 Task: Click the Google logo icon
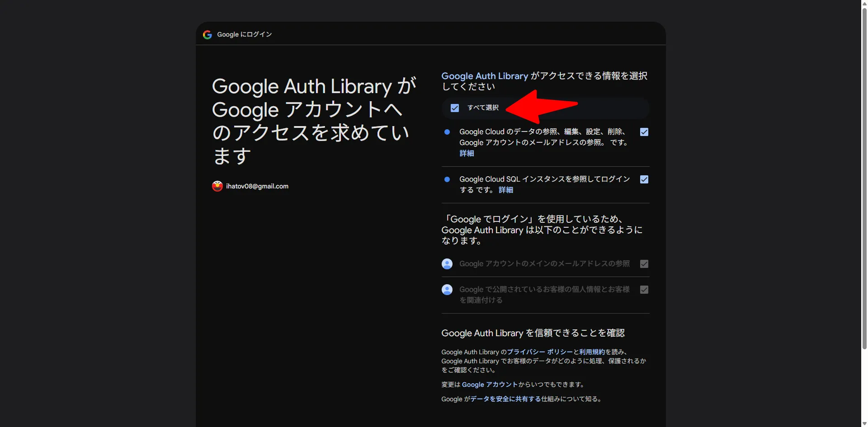point(207,34)
